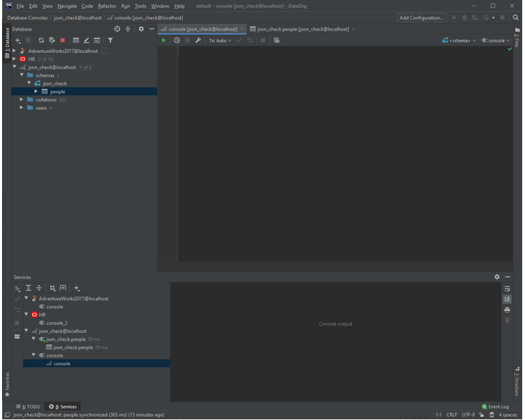Toggle the 8: Services tool window
The height and width of the screenshot is (420, 525).
63,407
